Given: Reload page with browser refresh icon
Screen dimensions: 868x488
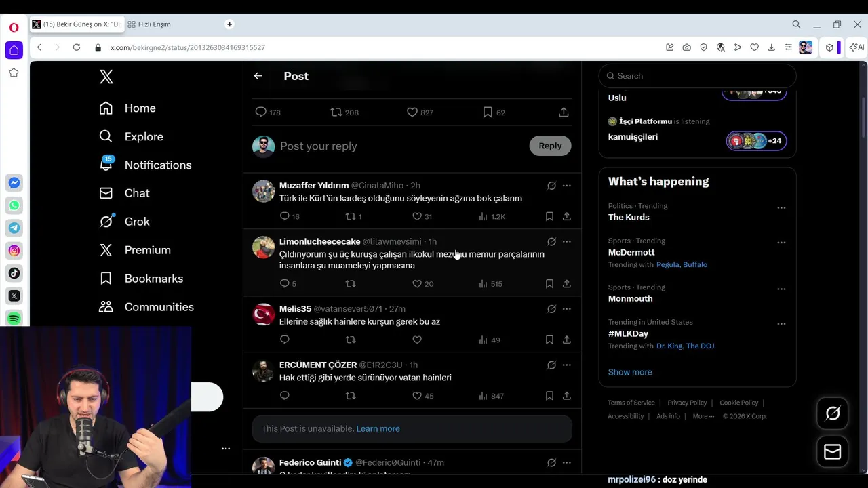Looking at the screenshot, I should 77,47.
